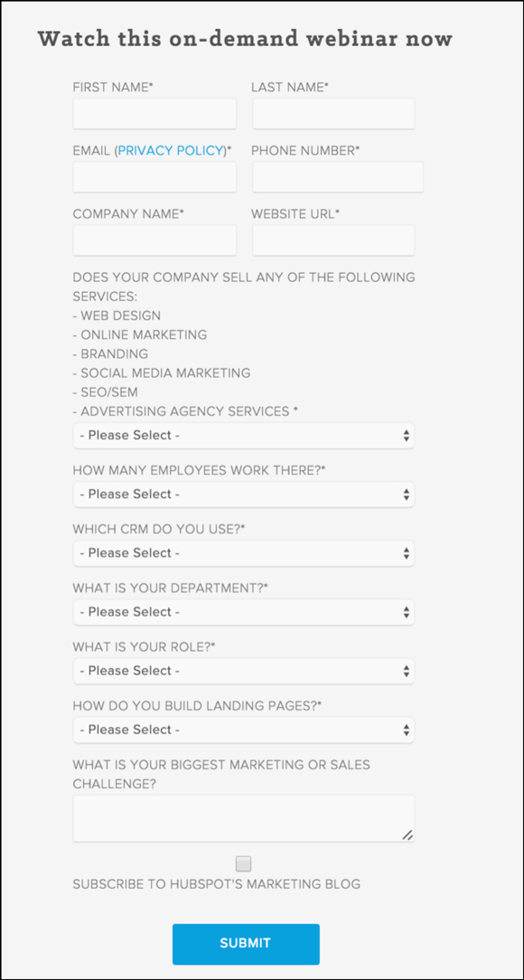The height and width of the screenshot is (980, 524).
Task: Open the services sold dropdown
Action: coord(244,436)
